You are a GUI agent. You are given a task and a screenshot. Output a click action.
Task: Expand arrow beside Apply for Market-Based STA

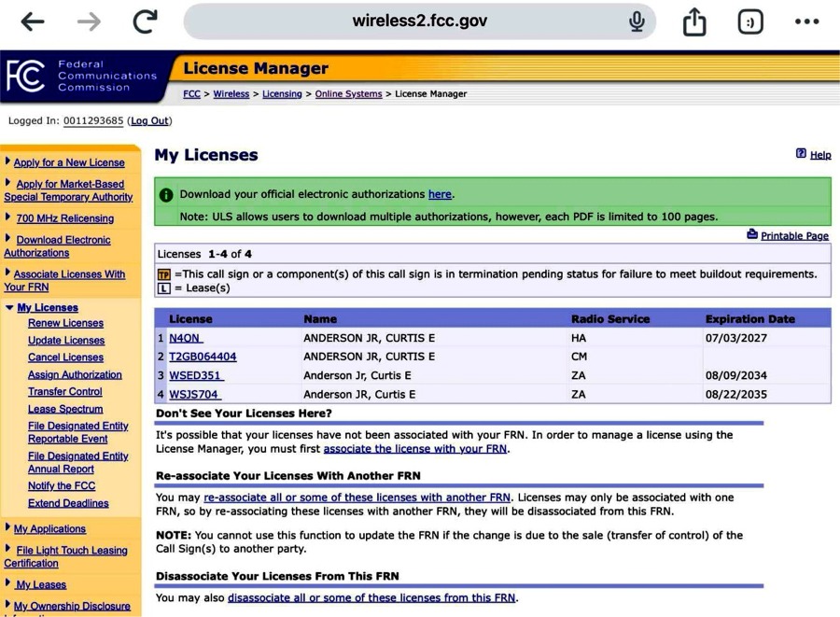tap(7, 182)
